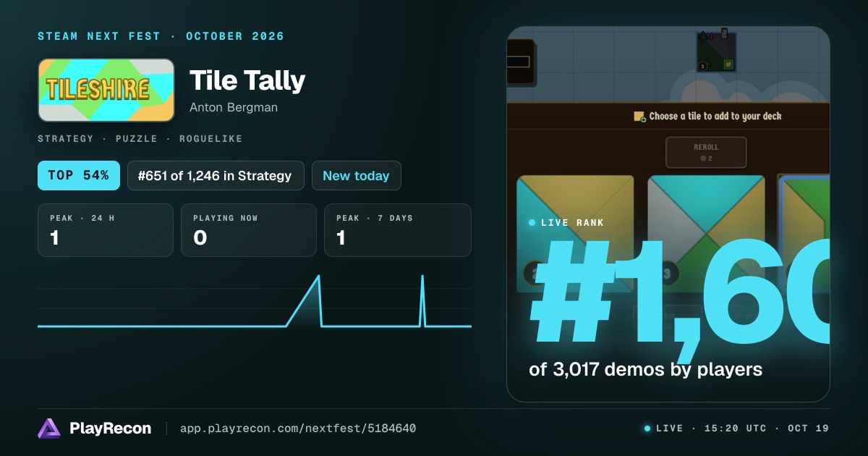This screenshot has height=456, width=868.
Task: Click the small map tile at the screenshot's top
Action: coord(716,52)
